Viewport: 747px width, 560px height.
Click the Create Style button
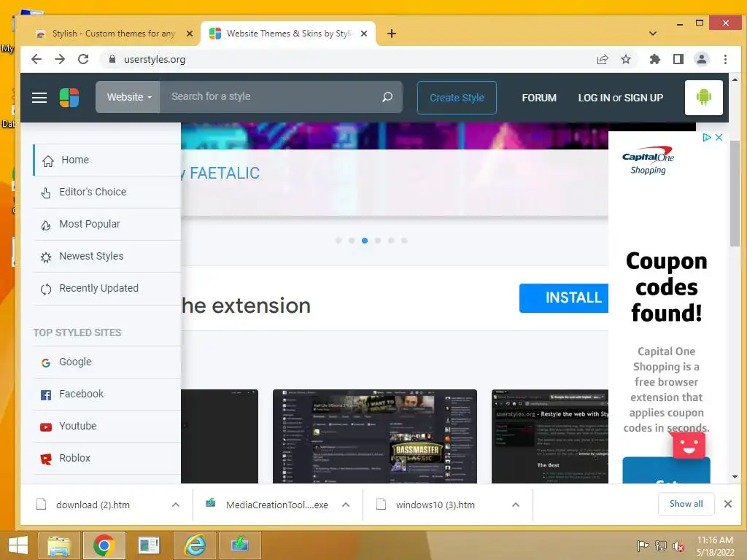click(x=457, y=98)
